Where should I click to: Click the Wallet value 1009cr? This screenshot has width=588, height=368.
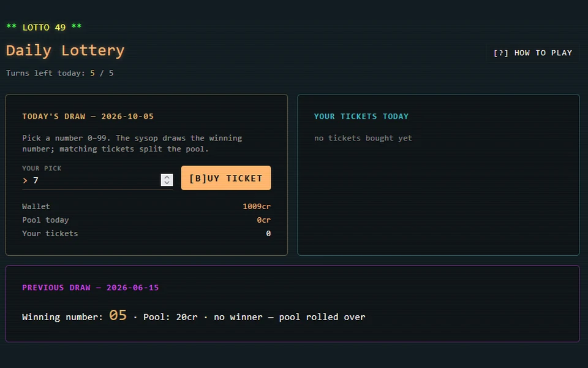coord(257,207)
